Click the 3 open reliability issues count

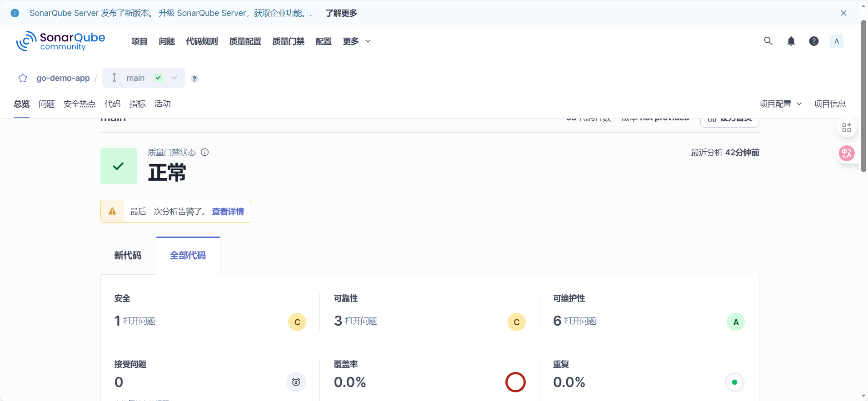[x=338, y=321]
